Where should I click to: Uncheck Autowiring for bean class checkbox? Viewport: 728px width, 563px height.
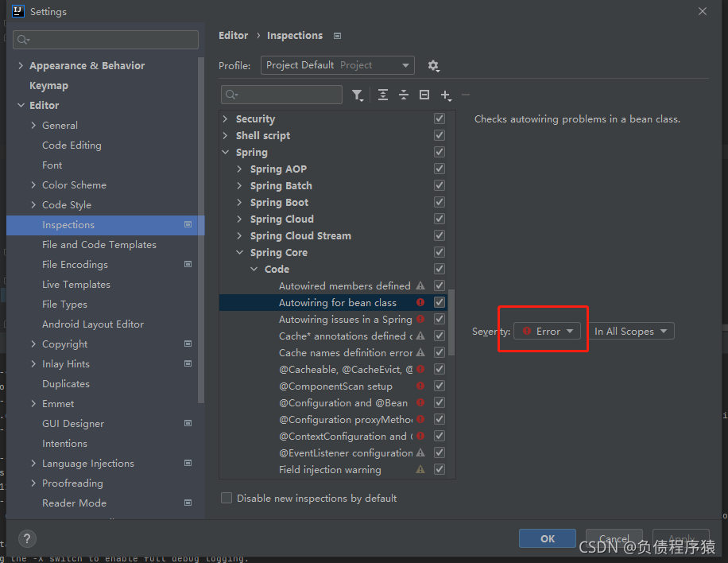click(440, 302)
